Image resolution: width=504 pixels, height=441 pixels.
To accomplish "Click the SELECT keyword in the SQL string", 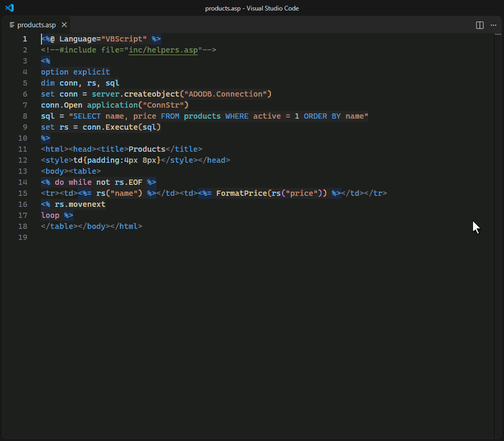I will (x=87, y=116).
